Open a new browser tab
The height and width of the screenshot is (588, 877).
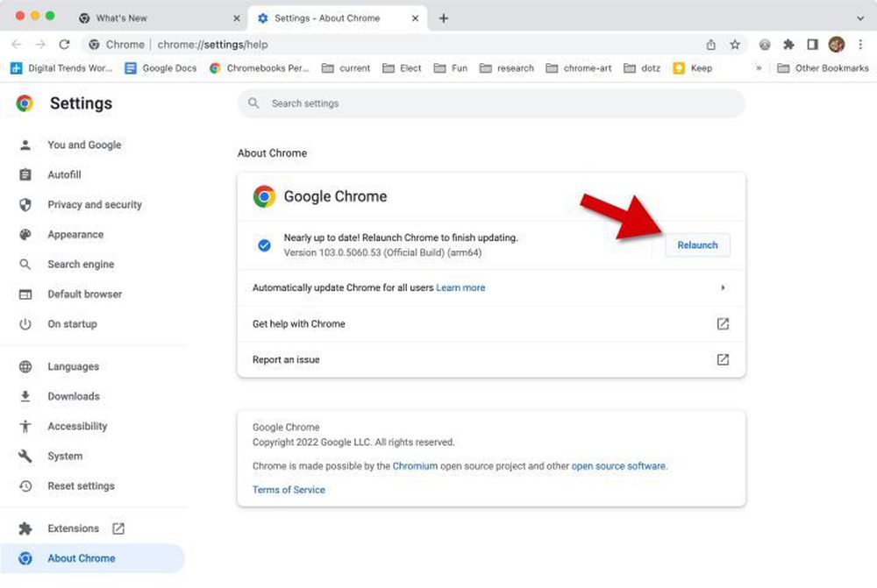[444, 17]
